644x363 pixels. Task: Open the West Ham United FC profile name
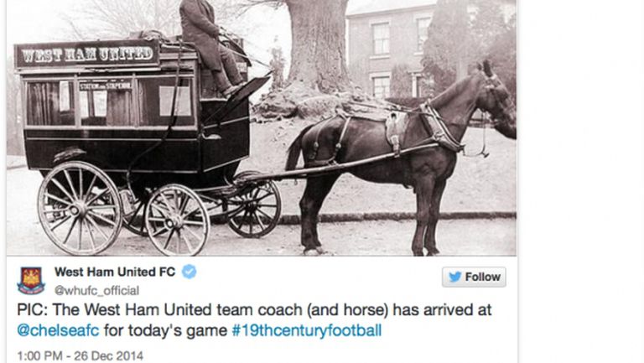115,272
